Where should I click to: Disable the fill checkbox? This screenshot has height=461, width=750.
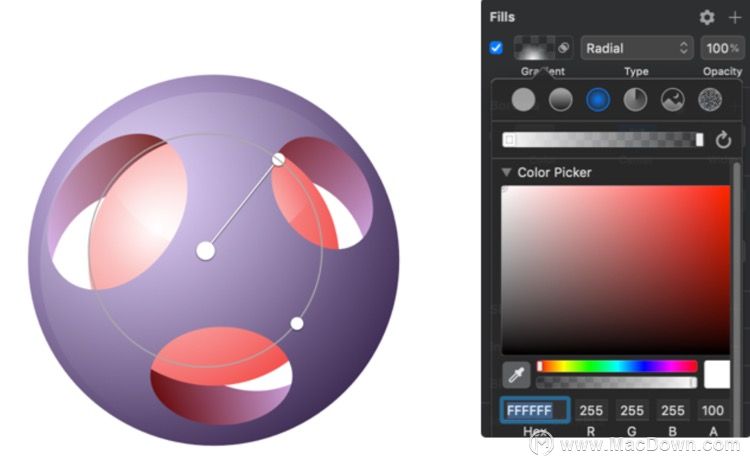point(496,48)
